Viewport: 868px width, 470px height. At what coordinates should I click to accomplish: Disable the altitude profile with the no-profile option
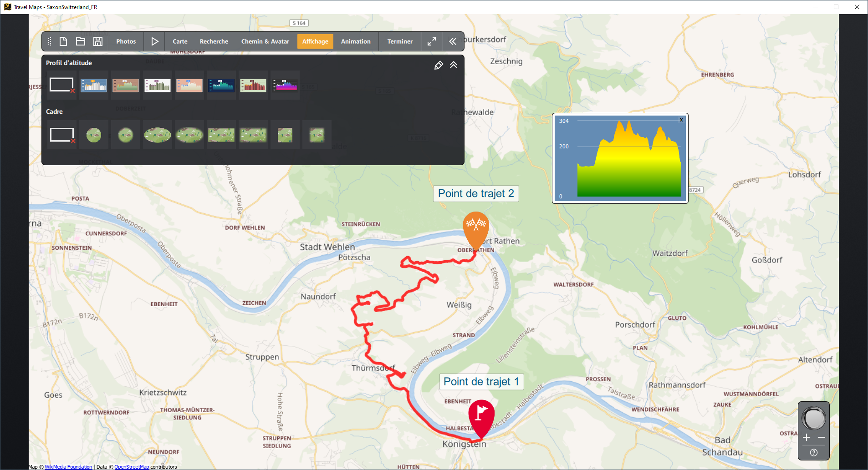(62, 85)
